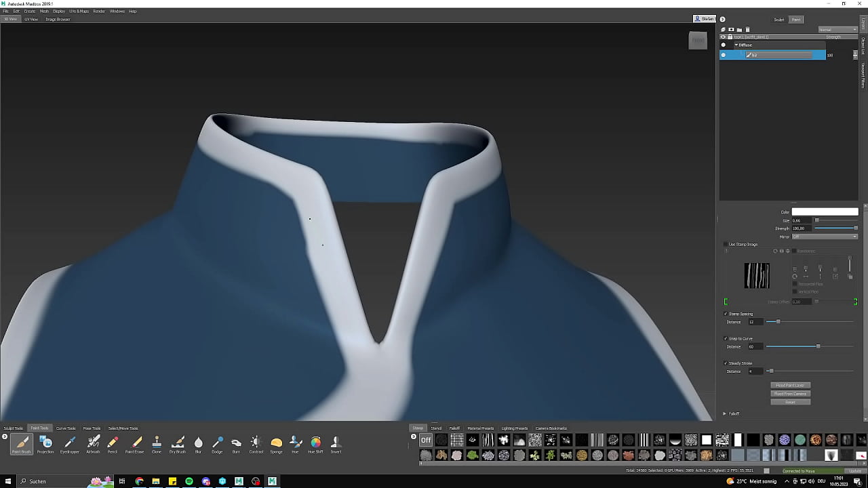Viewport: 868px width, 488px height.
Task: Switch to the Dodge tool
Action: (x=217, y=443)
